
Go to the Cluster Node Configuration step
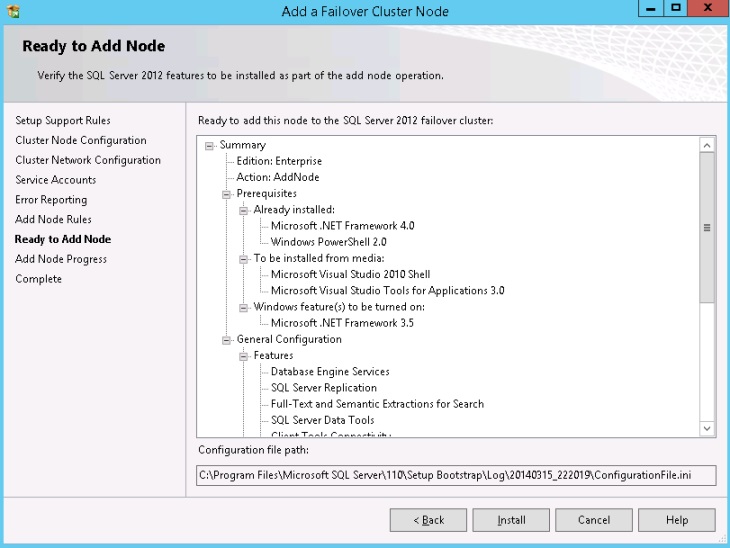(81, 140)
